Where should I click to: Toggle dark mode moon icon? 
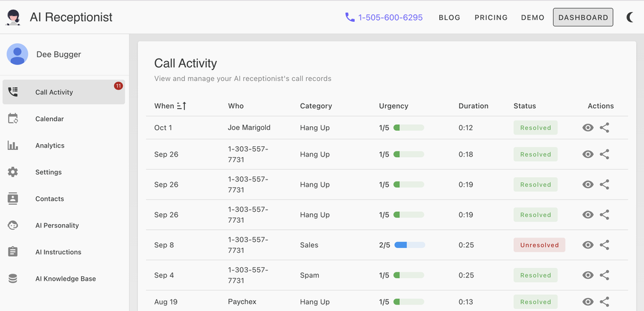pyautogui.click(x=630, y=17)
